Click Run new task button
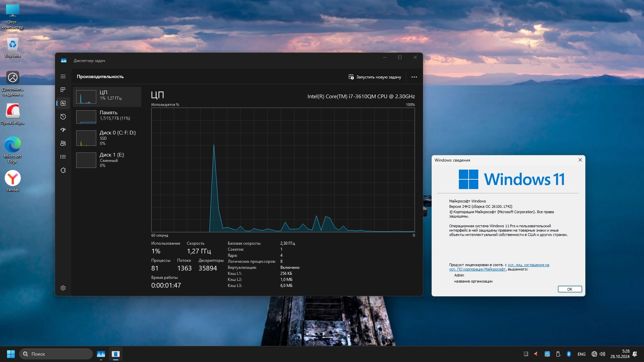 [375, 77]
